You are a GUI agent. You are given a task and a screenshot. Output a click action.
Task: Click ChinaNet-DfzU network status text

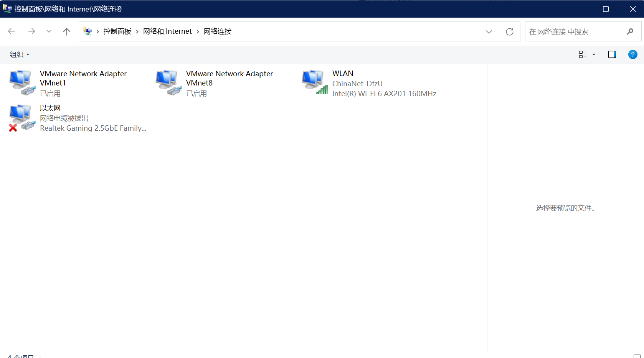point(357,84)
